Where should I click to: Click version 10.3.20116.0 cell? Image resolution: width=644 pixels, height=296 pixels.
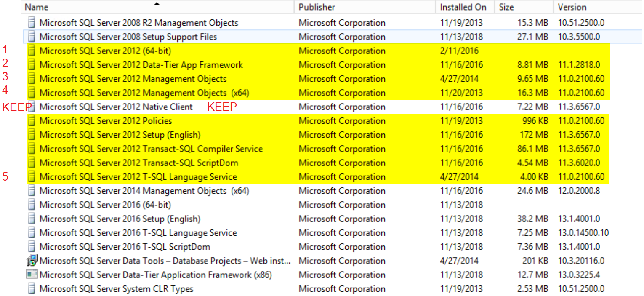click(x=581, y=261)
